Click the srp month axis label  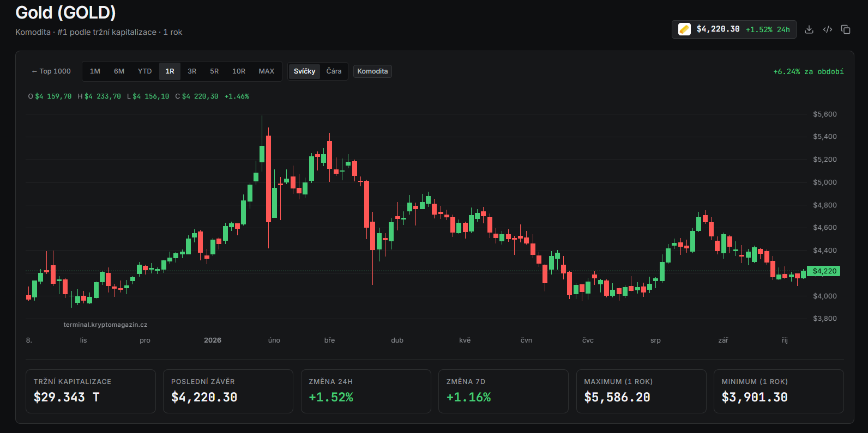(655, 340)
